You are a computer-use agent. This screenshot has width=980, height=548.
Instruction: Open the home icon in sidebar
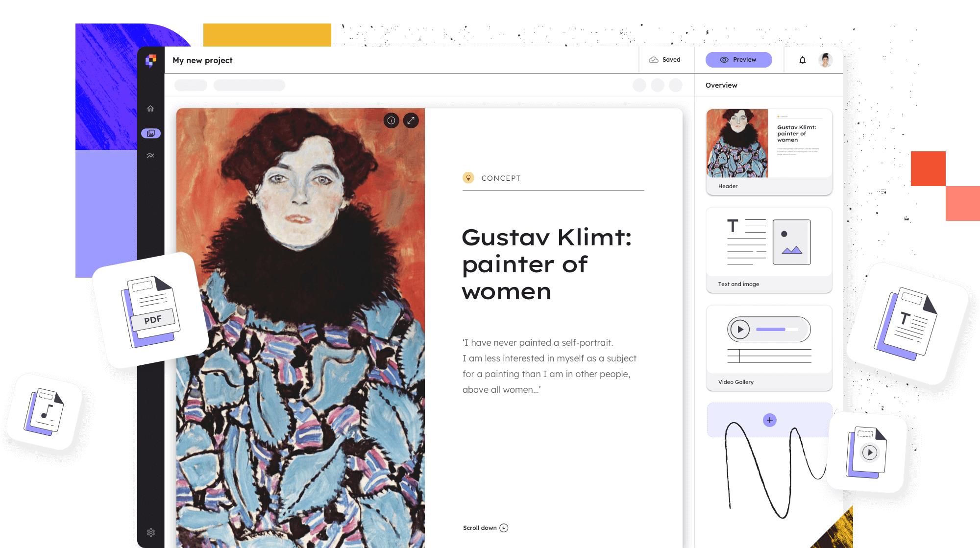(150, 109)
